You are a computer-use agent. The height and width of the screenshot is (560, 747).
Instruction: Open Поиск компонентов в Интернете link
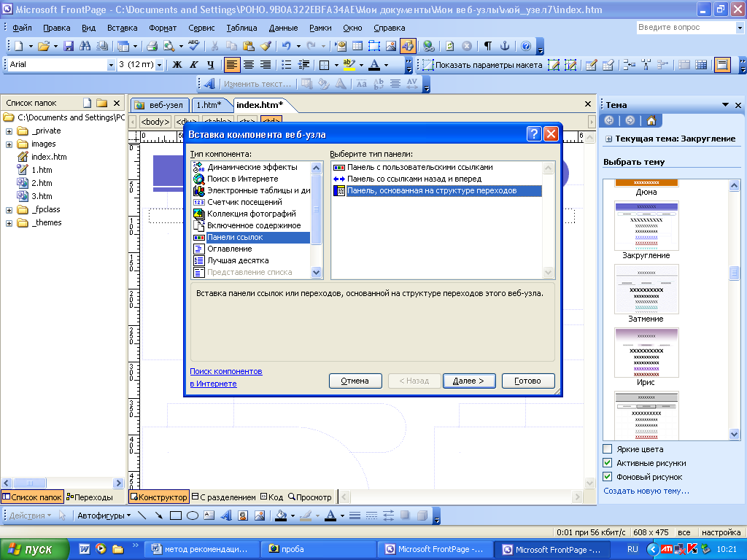click(x=226, y=377)
